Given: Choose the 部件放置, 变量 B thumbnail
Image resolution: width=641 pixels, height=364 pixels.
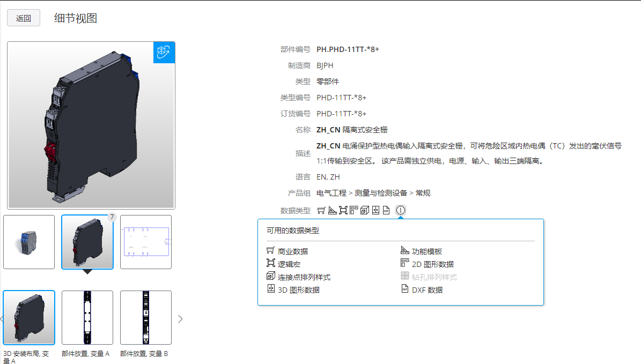Looking at the screenshot, I should 146,317.
